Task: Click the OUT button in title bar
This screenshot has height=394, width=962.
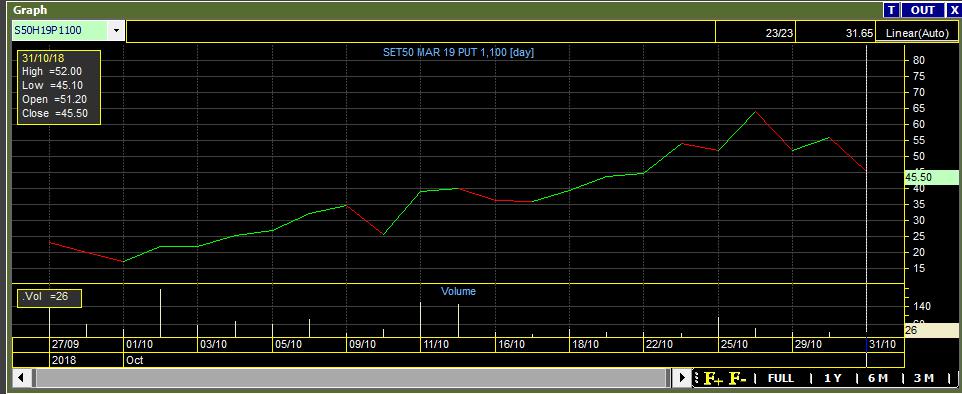Action: (x=923, y=10)
